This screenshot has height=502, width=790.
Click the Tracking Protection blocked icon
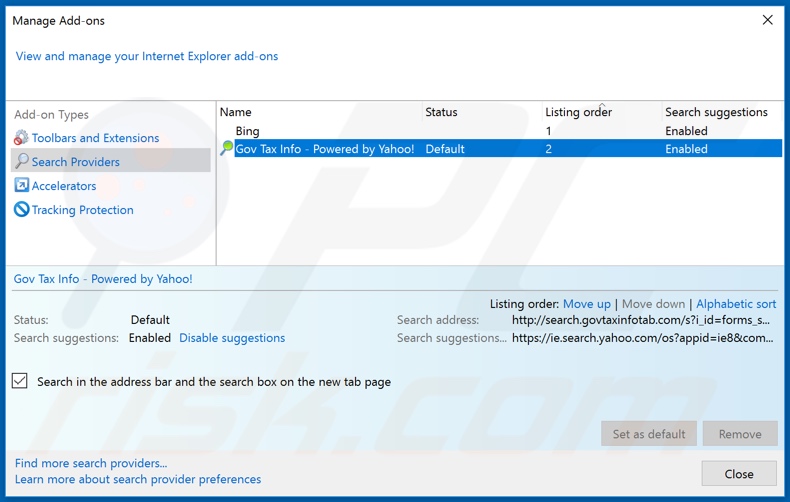21,209
